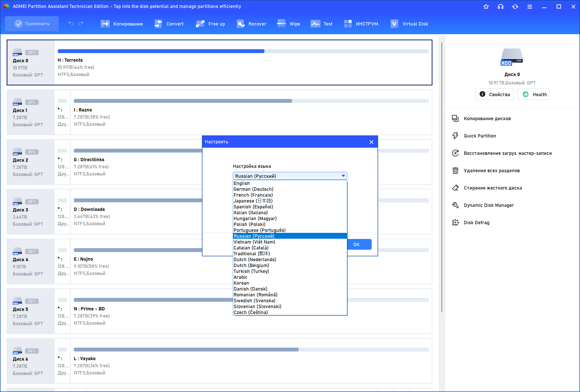Open the Wipe tool in toolbar
This screenshot has height=392, width=580.
coord(288,24)
